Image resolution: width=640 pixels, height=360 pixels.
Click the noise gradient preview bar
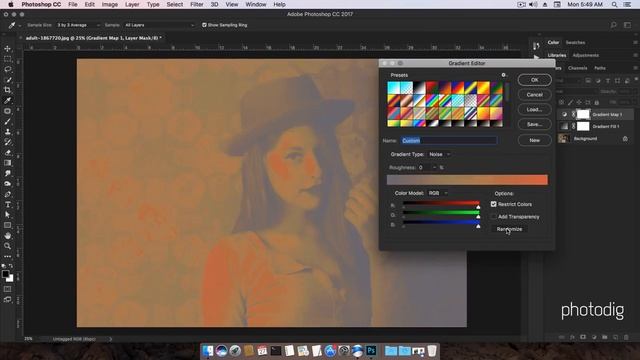coord(467,180)
